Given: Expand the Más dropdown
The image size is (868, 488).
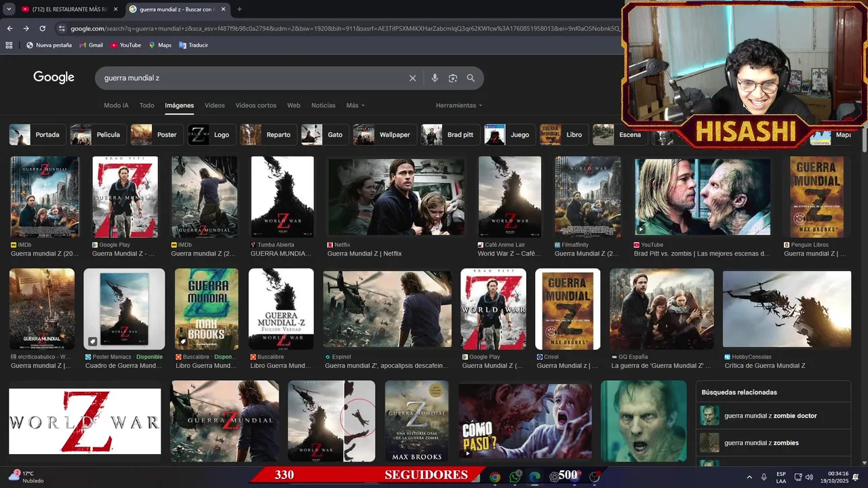Looking at the screenshot, I should pyautogui.click(x=355, y=105).
